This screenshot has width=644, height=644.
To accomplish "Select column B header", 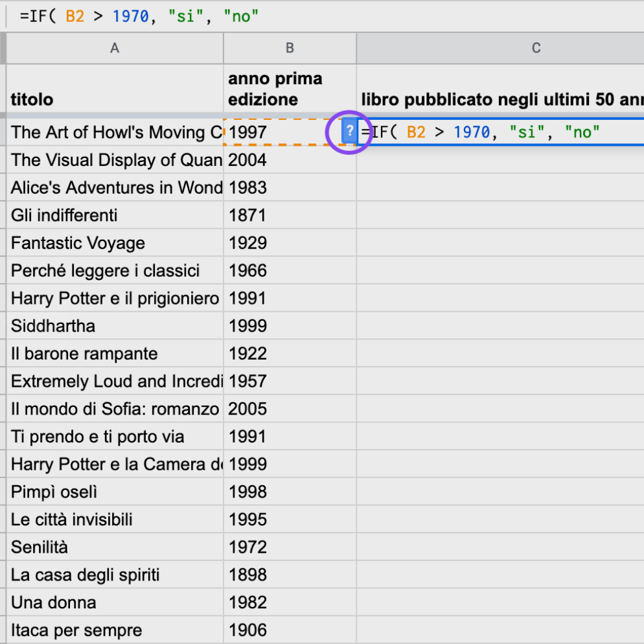I will pyautogui.click(x=290, y=48).
